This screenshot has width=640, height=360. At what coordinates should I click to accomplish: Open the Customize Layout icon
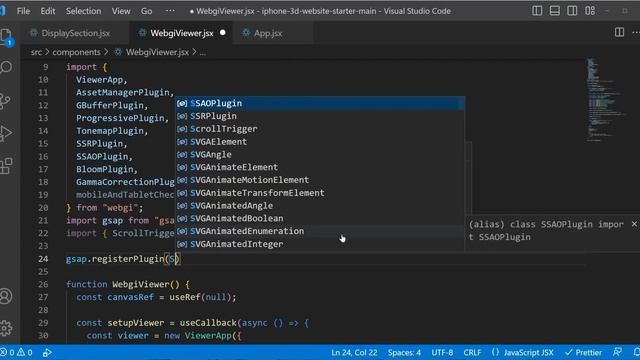590,11
